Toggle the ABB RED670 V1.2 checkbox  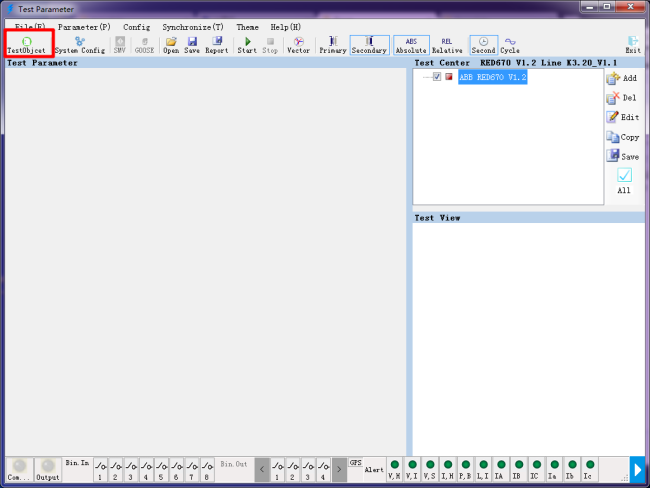[437, 77]
